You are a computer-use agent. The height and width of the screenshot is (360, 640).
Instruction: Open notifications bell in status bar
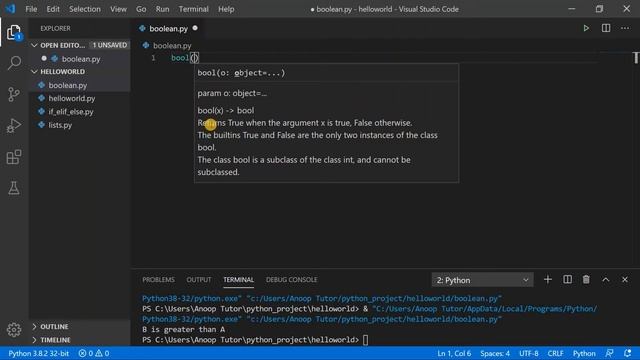click(628, 353)
